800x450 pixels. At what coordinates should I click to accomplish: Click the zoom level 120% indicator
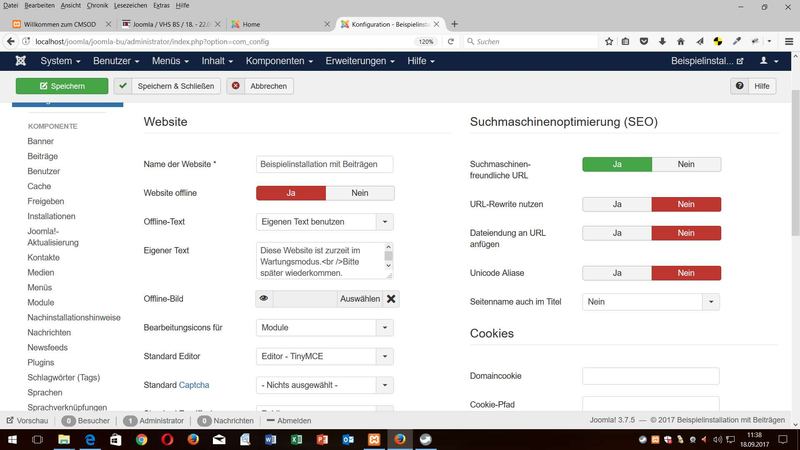(426, 41)
